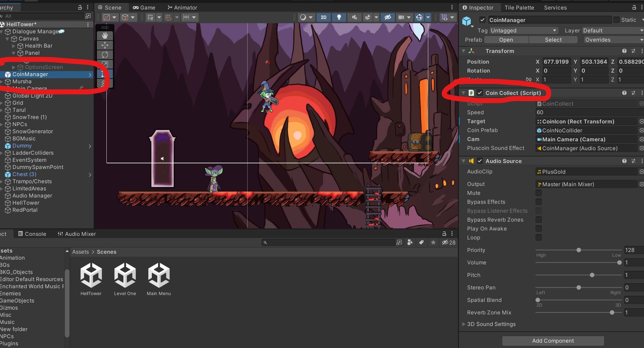Image resolution: width=644 pixels, height=348 pixels.
Task: Toggle the CoinManager active checkbox in Inspector
Action: 482,20
